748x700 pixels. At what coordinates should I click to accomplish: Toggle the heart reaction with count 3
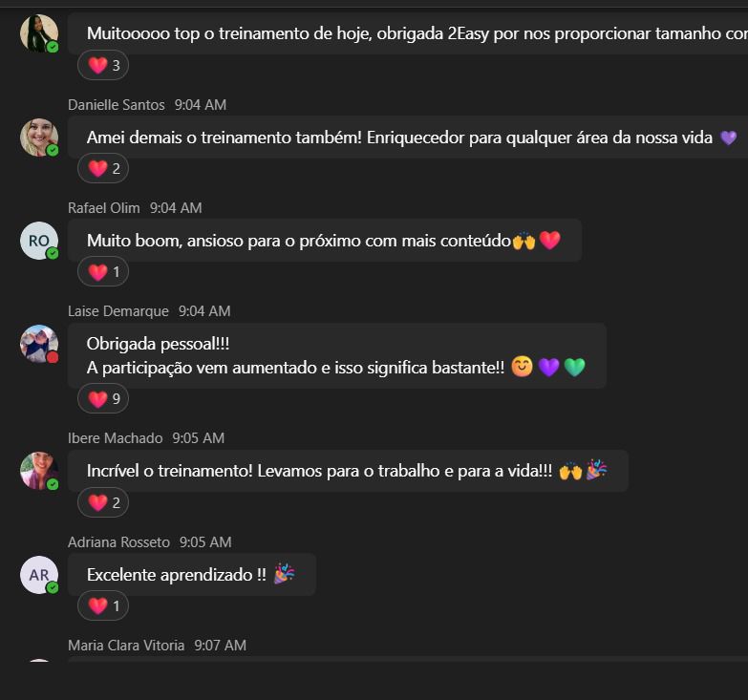tap(103, 65)
